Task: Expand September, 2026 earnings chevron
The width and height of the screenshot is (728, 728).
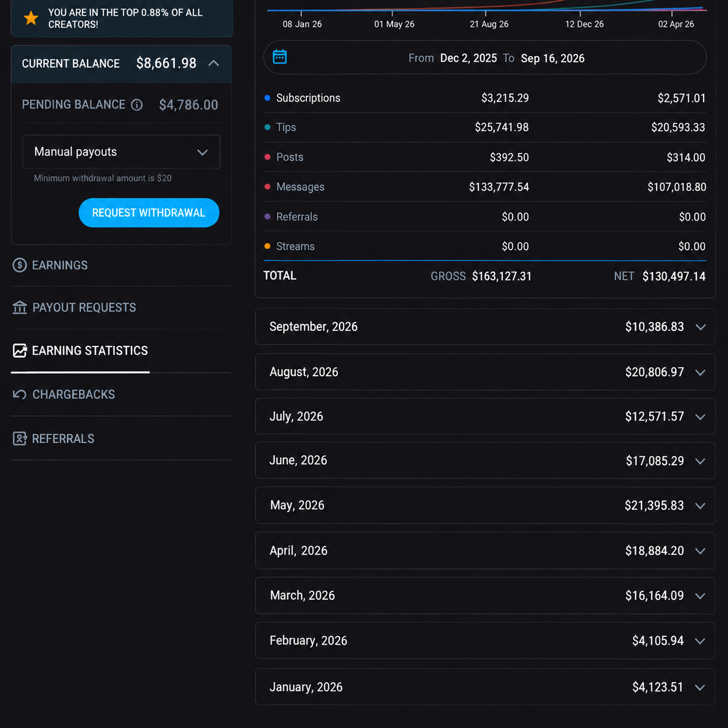Action: coord(700,327)
